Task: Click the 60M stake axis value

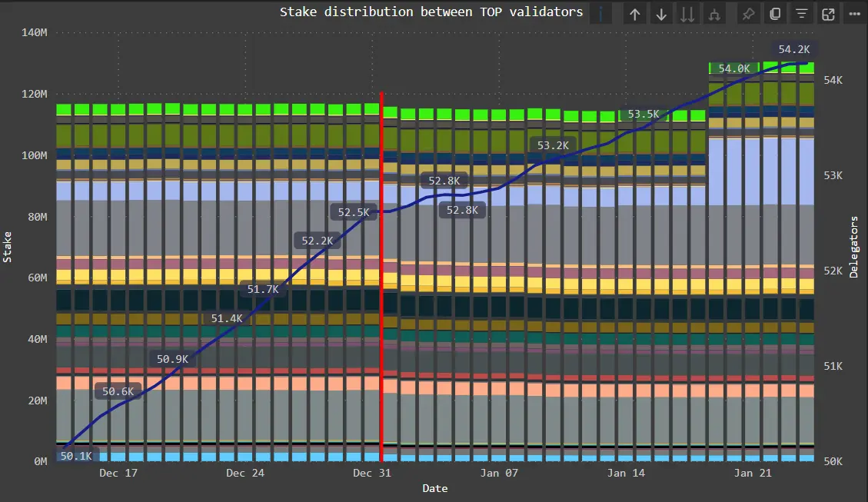Action: click(x=38, y=278)
